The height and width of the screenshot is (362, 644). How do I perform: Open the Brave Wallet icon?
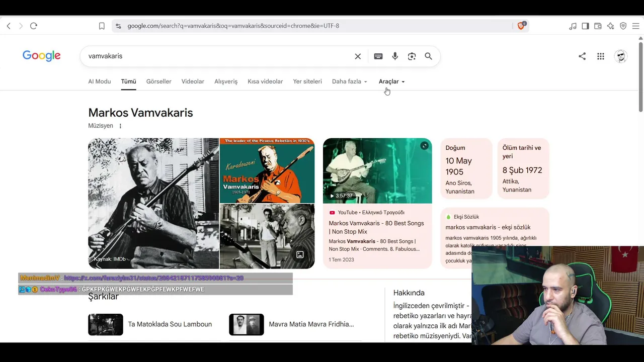point(598,26)
